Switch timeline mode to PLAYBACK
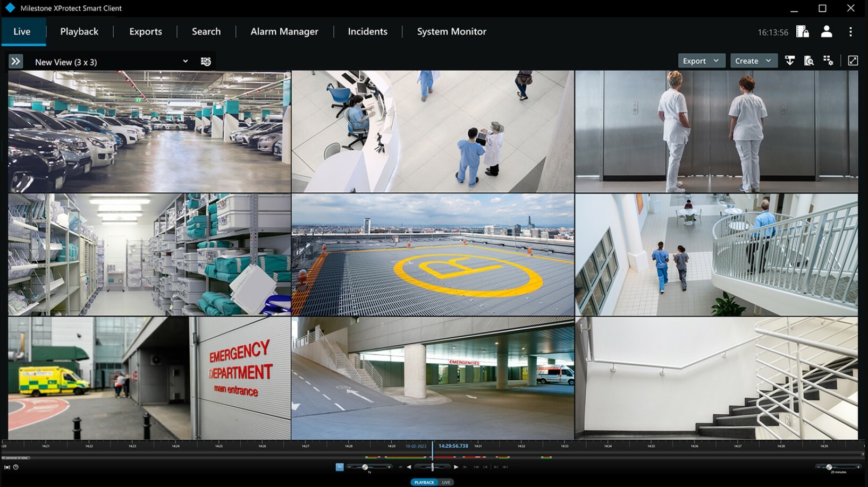This screenshot has height=487, width=868. click(x=424, y=482)
